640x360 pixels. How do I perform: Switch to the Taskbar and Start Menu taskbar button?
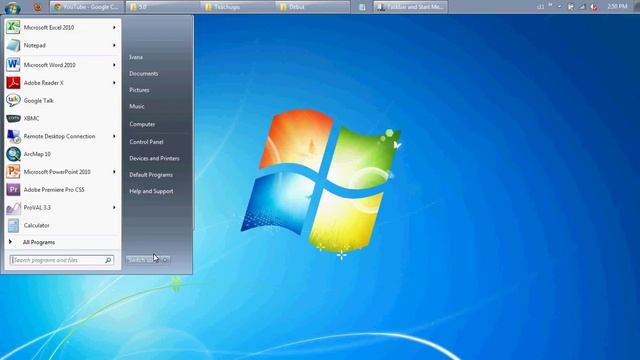[411, 7]
